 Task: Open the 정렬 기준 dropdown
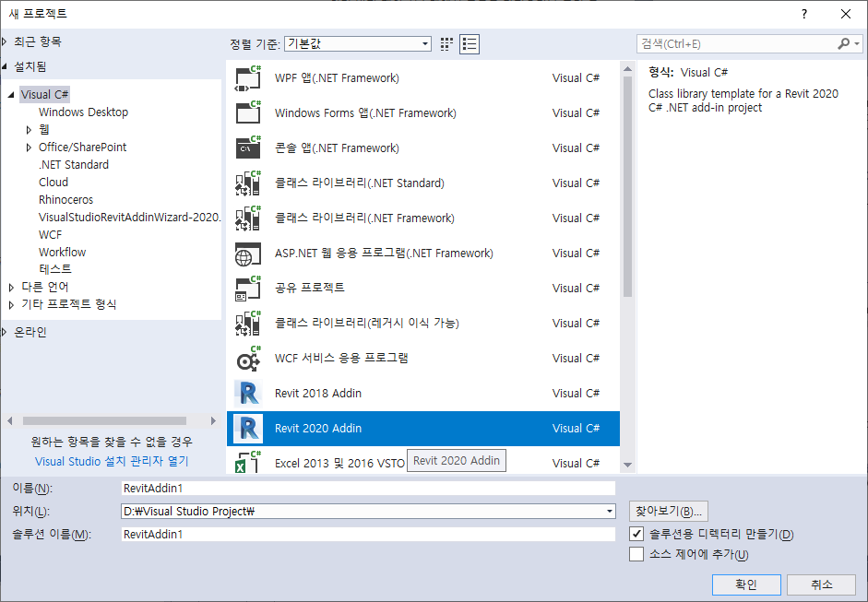pos(423,43)
